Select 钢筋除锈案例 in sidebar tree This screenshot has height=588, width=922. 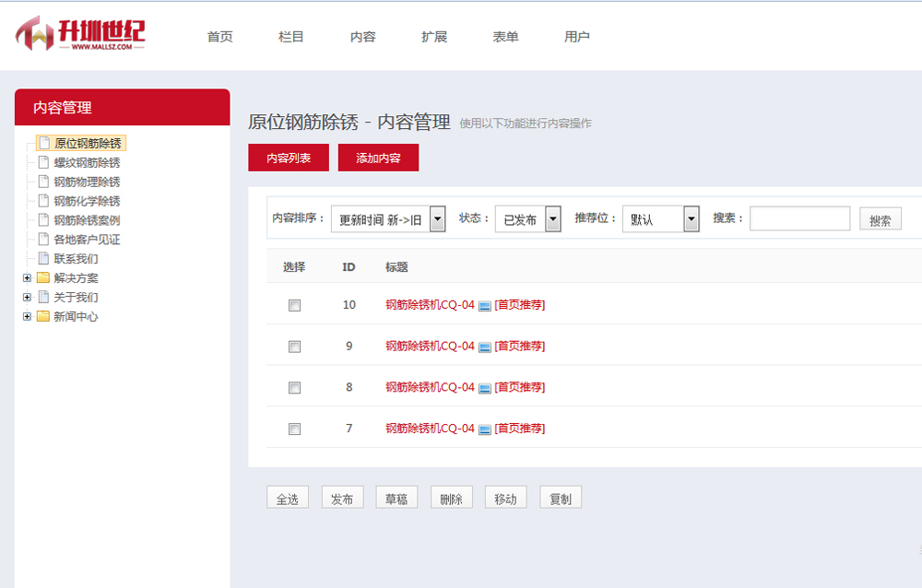[x=87, y=220]
